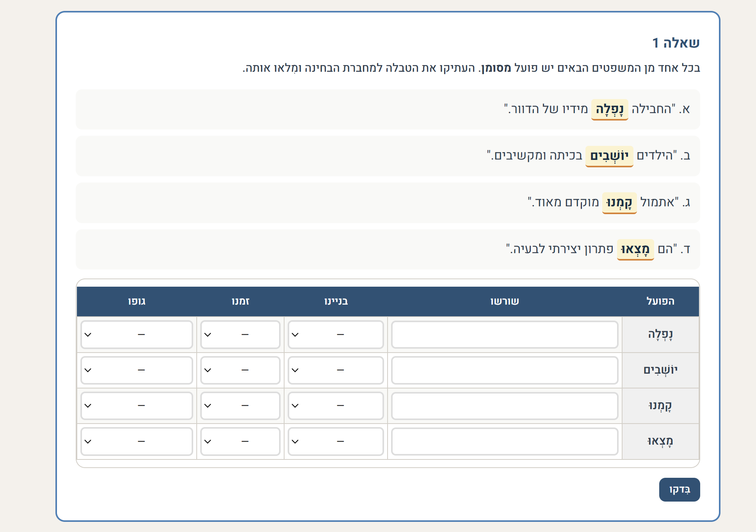
Task: Click the שאלה 1 heading
Action: point(676,43)
